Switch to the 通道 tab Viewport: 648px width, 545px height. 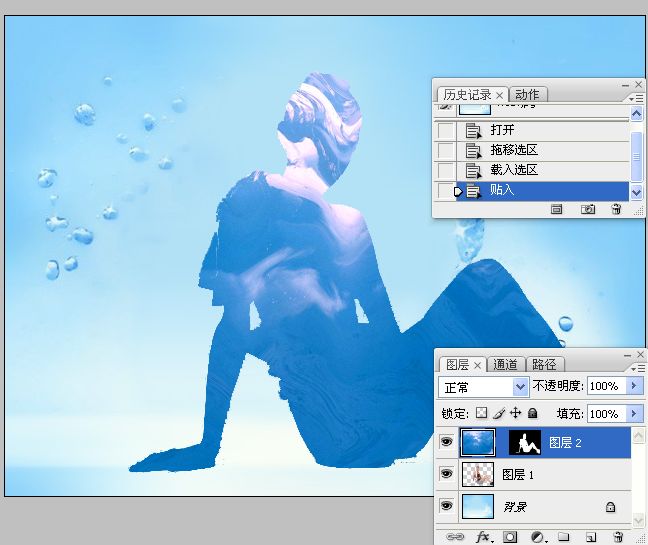point(507,365)
